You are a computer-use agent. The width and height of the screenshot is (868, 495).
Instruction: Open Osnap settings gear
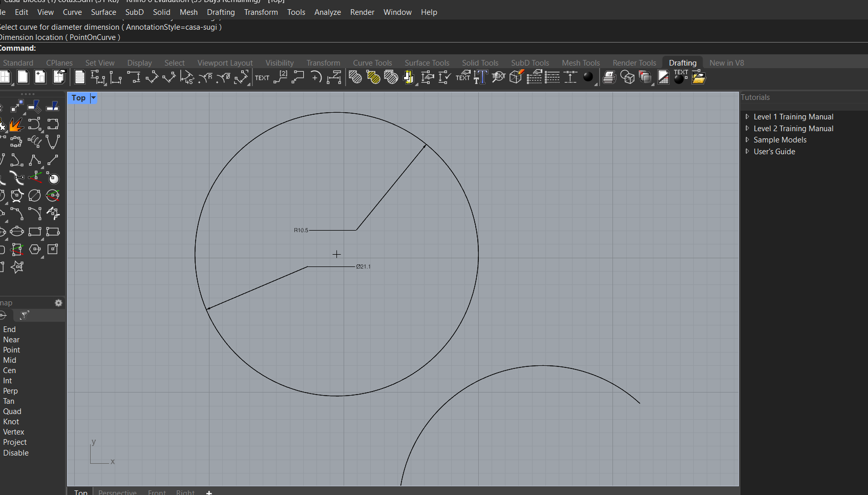point(58,303)
